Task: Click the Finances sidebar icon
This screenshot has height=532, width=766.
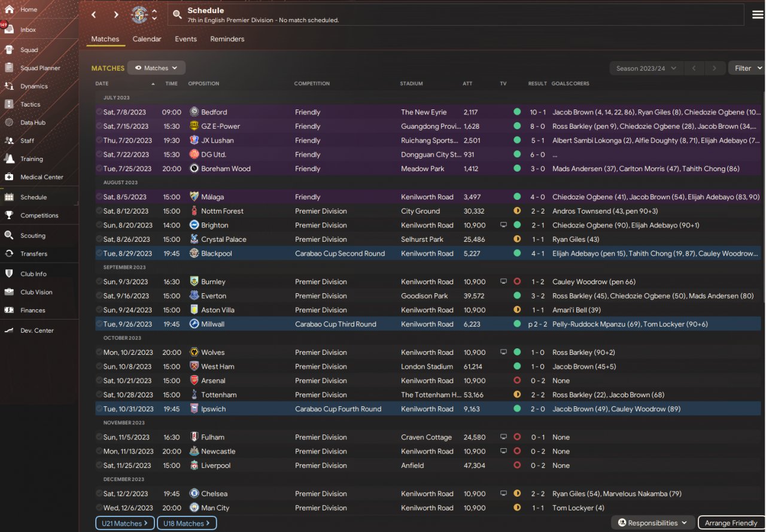Action: pos(9,310)
